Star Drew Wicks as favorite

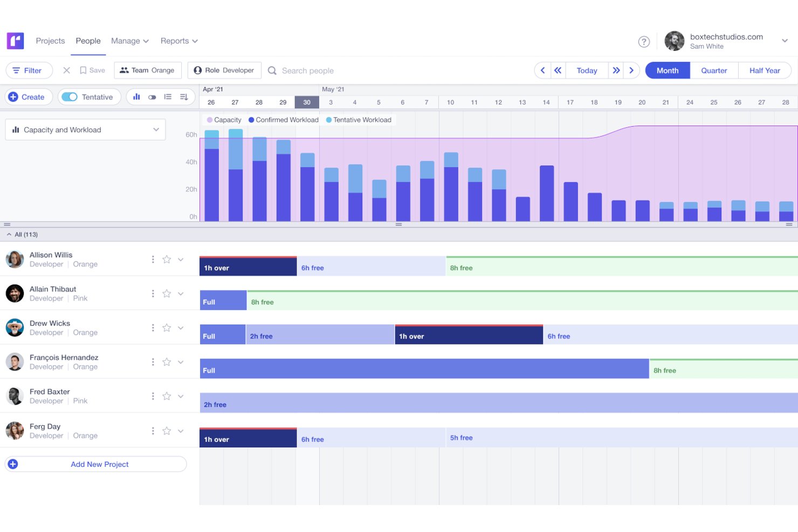[x=167, y=328]
